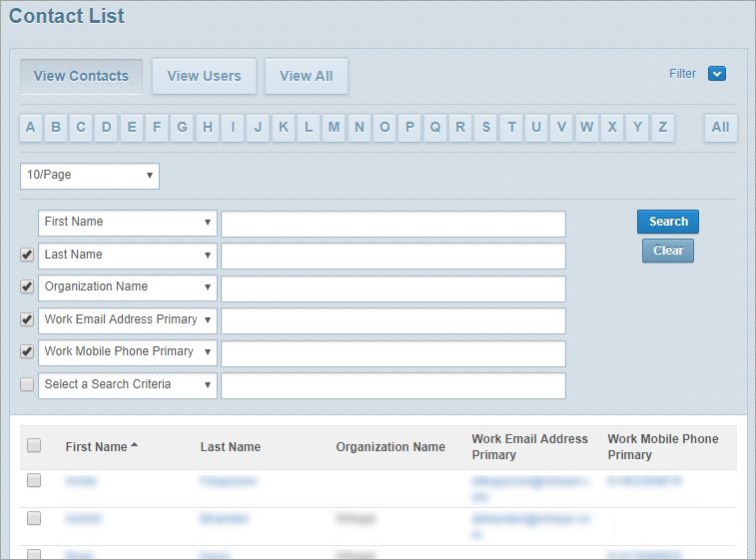Filter contacts by letter E

point(132,128)
